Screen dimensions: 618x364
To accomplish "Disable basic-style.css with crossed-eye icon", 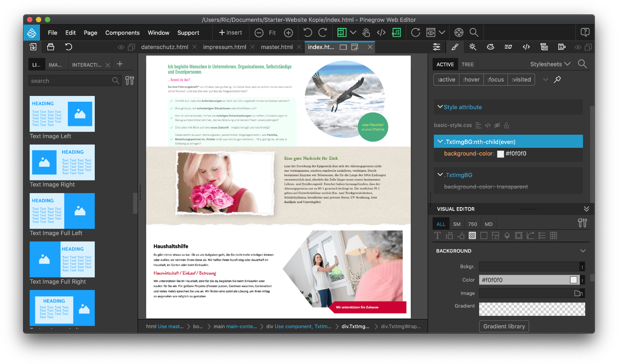I will (497, 125).
